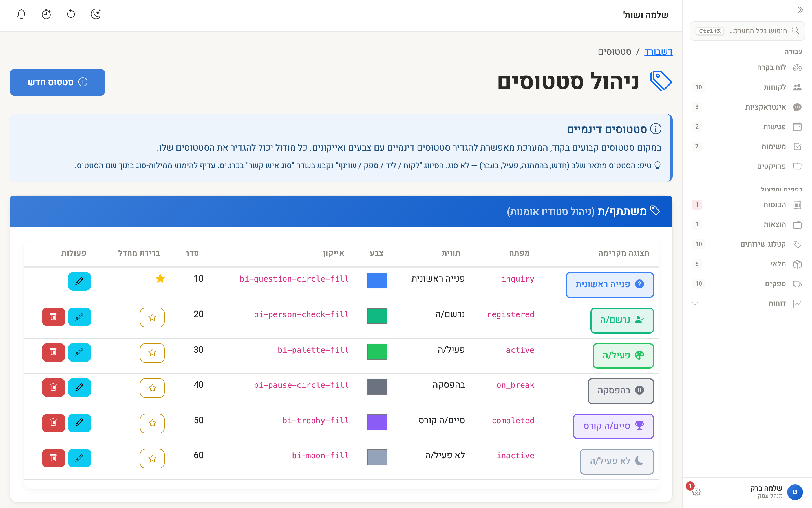The width and height of the screenshot is (812, 508).
Task: Click the refresh icon in the header
Action: coord(71,14)
